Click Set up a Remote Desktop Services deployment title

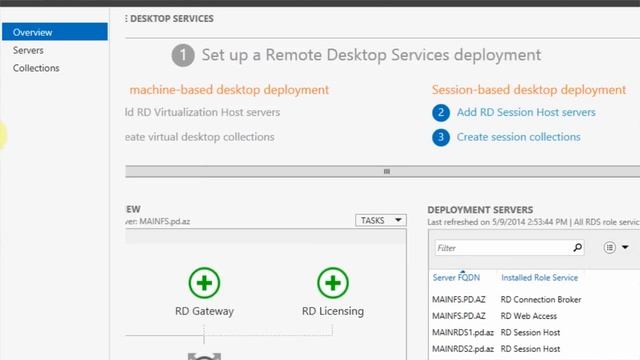[371, 55]
